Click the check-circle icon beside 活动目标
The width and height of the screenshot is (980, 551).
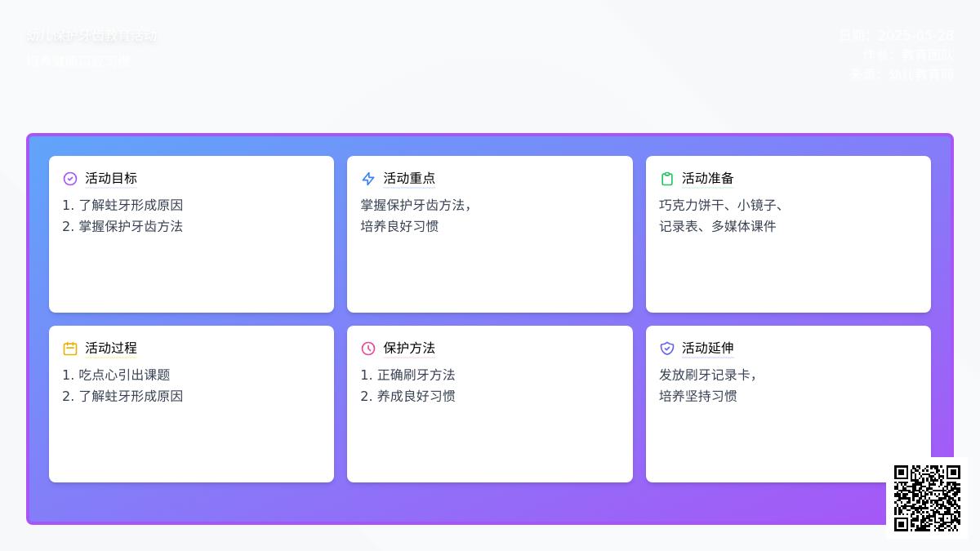coord(70,179)
